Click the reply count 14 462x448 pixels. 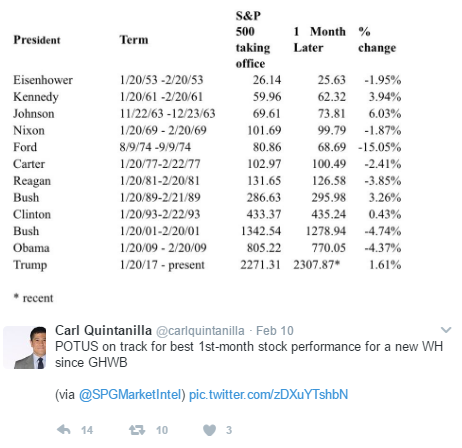coord(87,430)
